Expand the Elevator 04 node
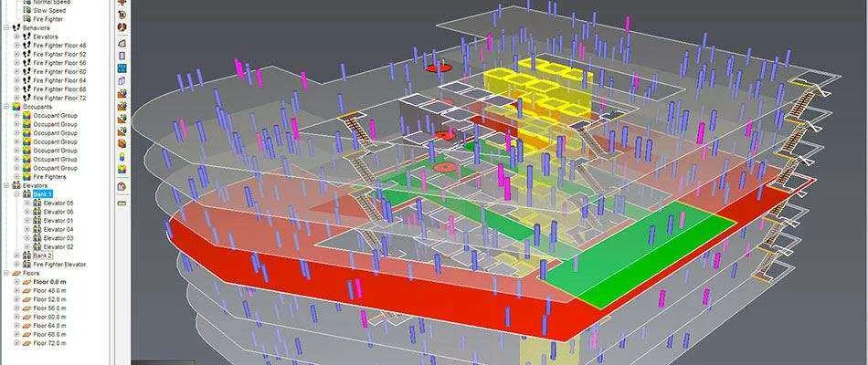The height and width of the screenshot is (365, 868). 27,230
